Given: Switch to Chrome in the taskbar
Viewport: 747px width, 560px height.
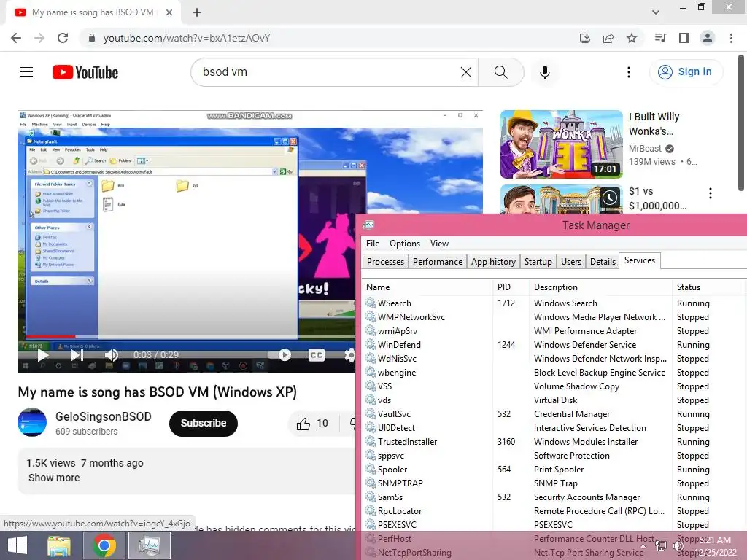Looking at the screenshot, I should click(x=104, y=545).
